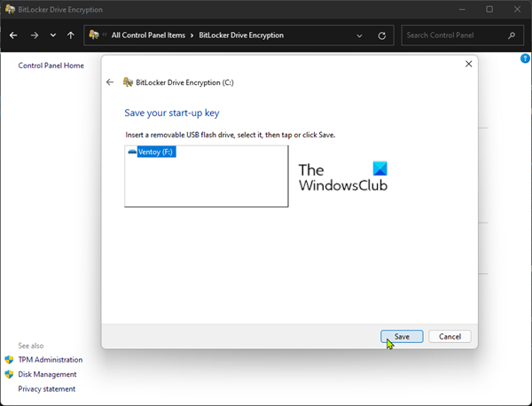Click the 'Save your start-up key' heading
Screen dimensions: 532x406
tap(172, 113)
